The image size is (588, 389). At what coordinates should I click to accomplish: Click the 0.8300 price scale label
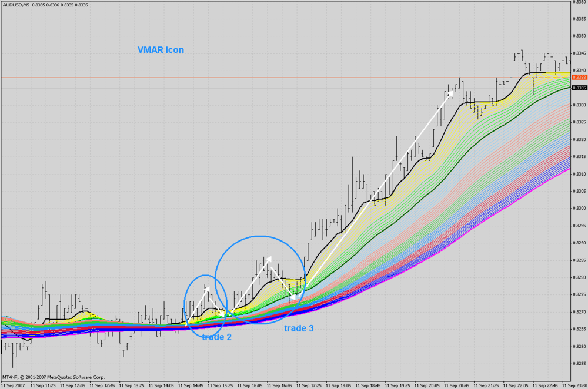[x=579, y=209]
